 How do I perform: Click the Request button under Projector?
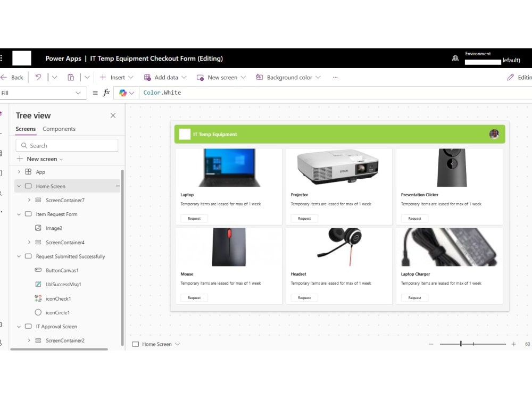click(304, 219)
